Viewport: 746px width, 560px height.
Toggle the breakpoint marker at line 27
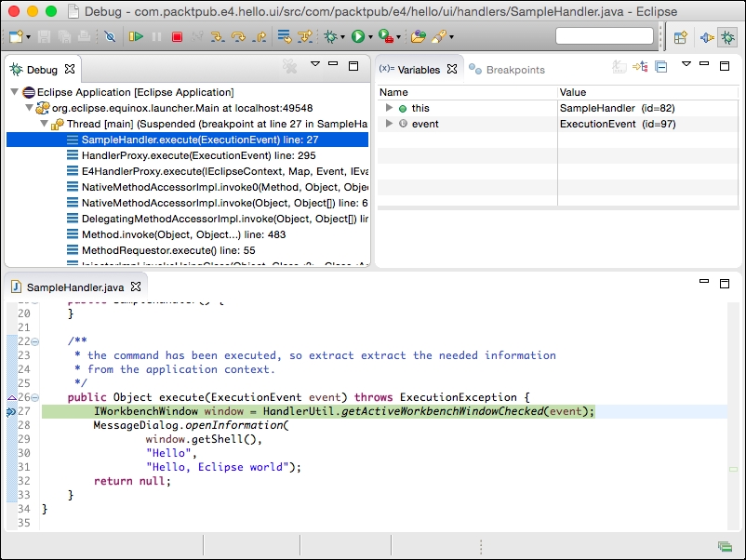[11, 411]
